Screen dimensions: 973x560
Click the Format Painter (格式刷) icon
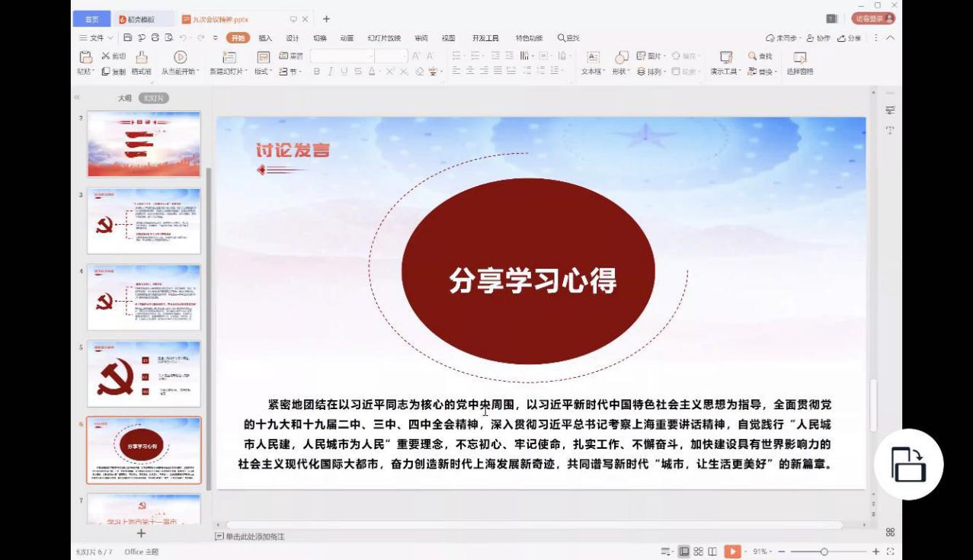click(x=141, y=58)
